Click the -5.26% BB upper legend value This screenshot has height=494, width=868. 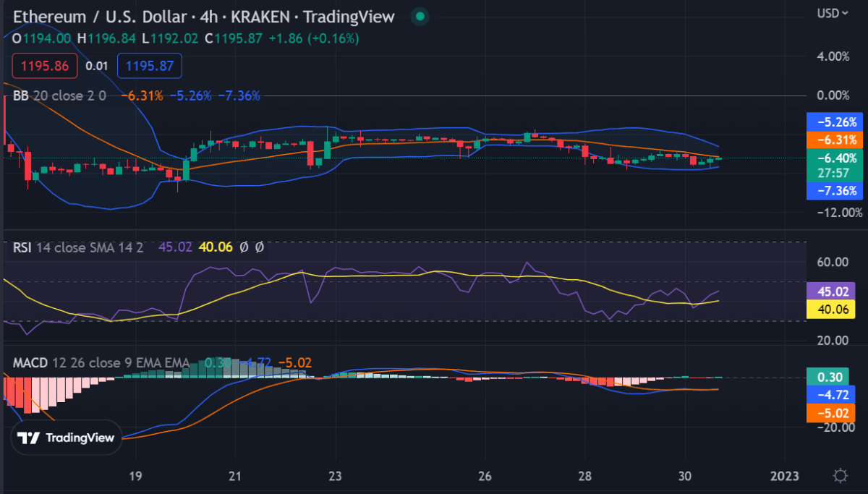coord(190,95)
